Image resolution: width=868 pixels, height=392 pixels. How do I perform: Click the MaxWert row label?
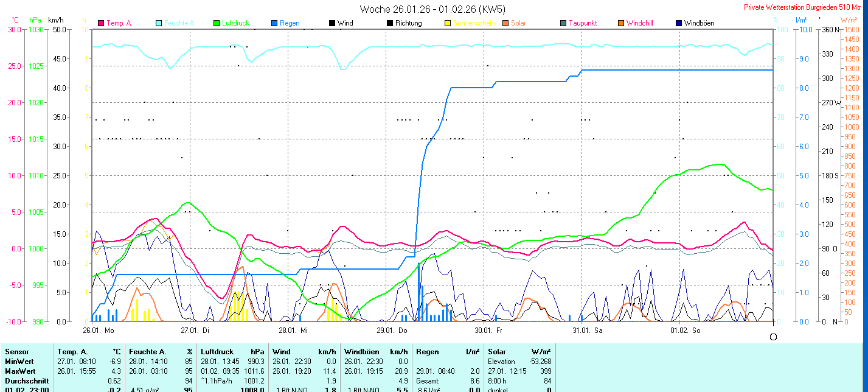(20, 371)
